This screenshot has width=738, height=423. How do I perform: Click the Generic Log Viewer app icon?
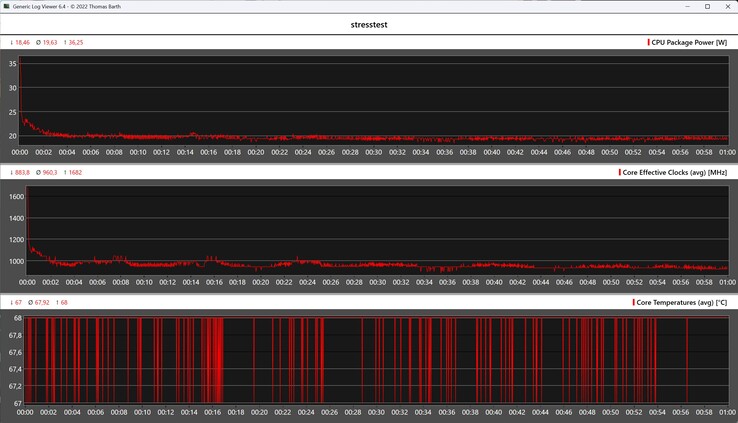6,6
